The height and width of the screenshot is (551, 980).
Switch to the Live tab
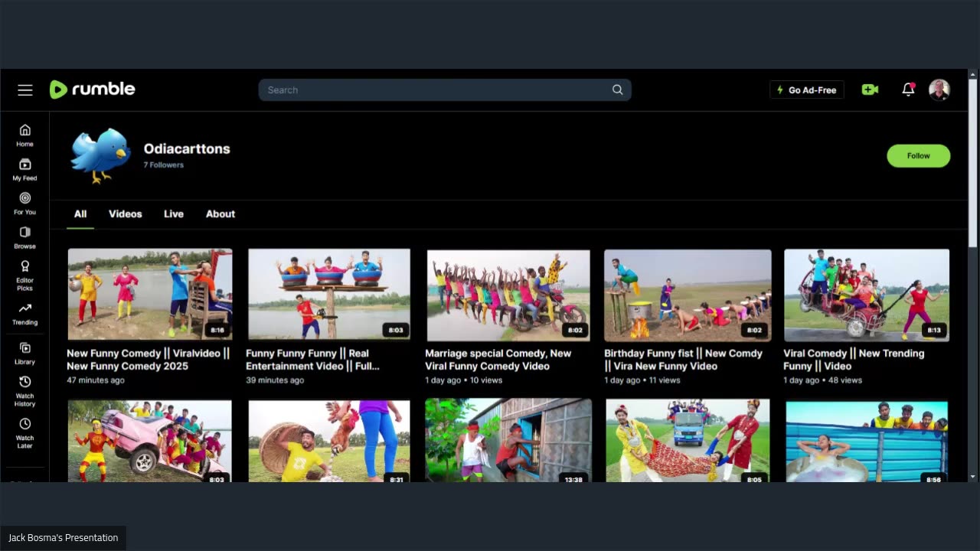click(174, 214)
